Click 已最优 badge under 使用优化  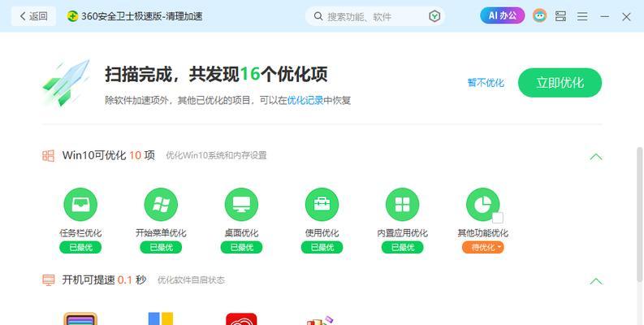coord(322,247)
